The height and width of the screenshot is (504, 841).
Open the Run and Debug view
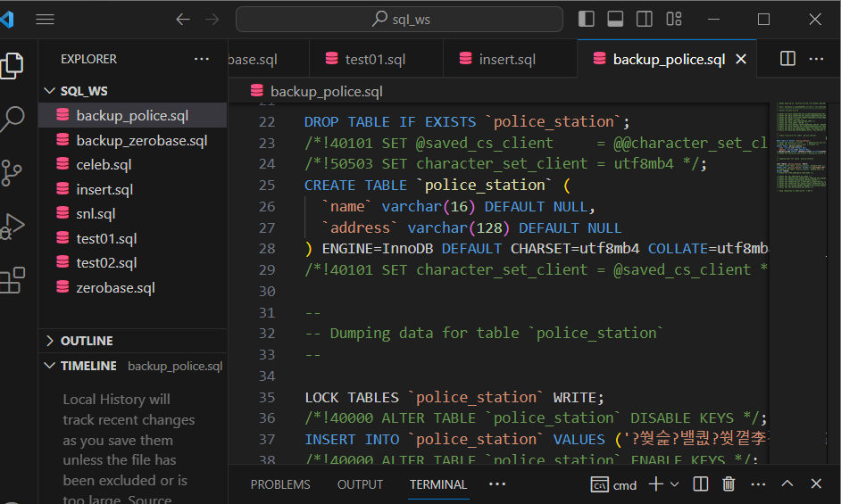coord(12,227)
